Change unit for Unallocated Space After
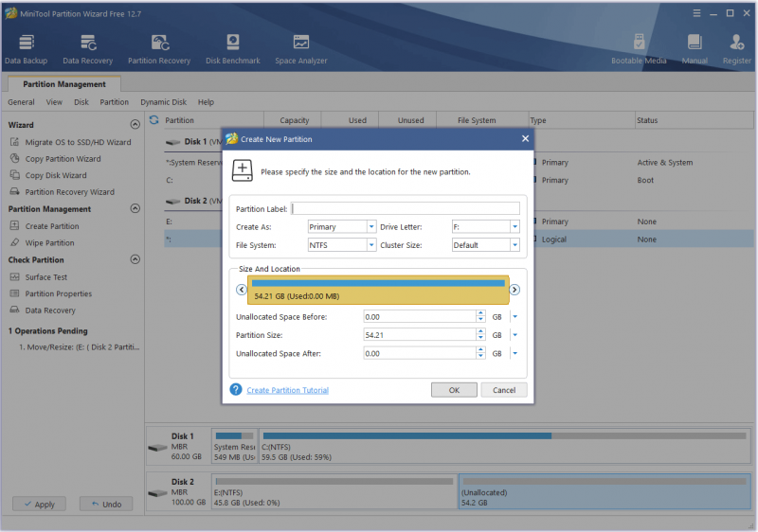Screen dimensions: 758x532 pyautogui.click(x=514, y=353)
